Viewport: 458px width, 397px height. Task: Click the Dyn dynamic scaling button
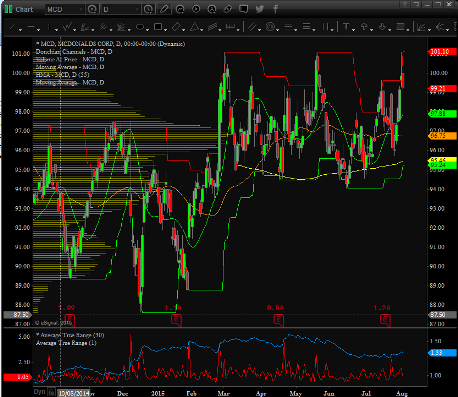[39, 391]
